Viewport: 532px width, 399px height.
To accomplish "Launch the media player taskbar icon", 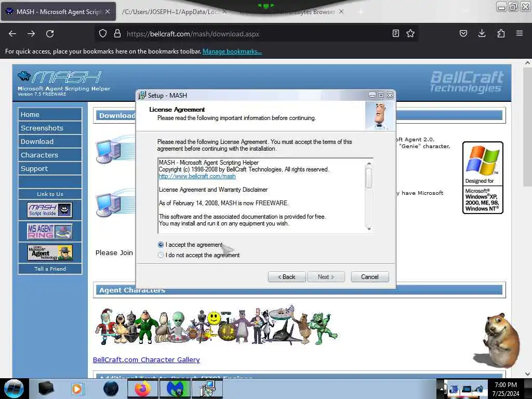I will tap(77, 389).
